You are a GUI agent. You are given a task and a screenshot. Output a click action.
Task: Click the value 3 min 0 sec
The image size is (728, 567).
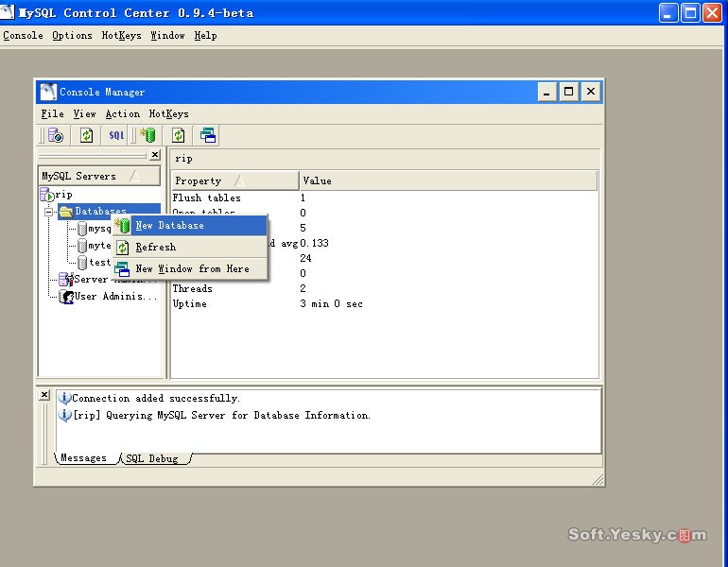[331, 304]
